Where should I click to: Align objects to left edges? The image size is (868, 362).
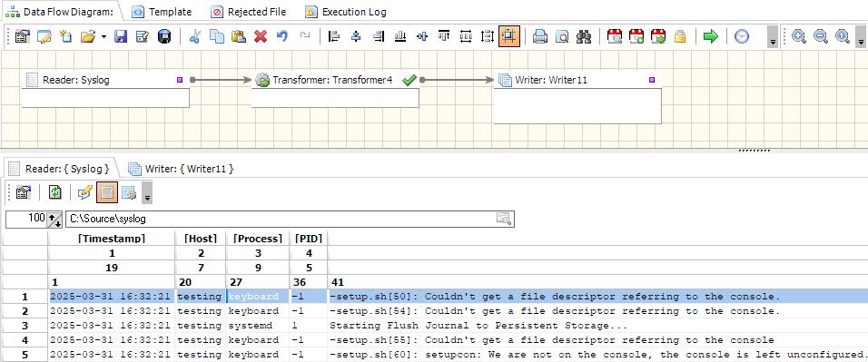(x=334, y=36)
